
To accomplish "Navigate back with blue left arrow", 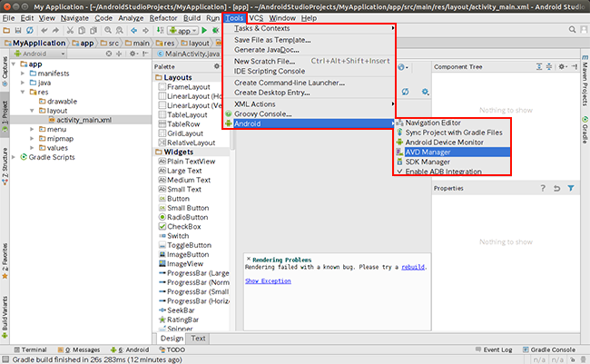I will tap(133, 30).
